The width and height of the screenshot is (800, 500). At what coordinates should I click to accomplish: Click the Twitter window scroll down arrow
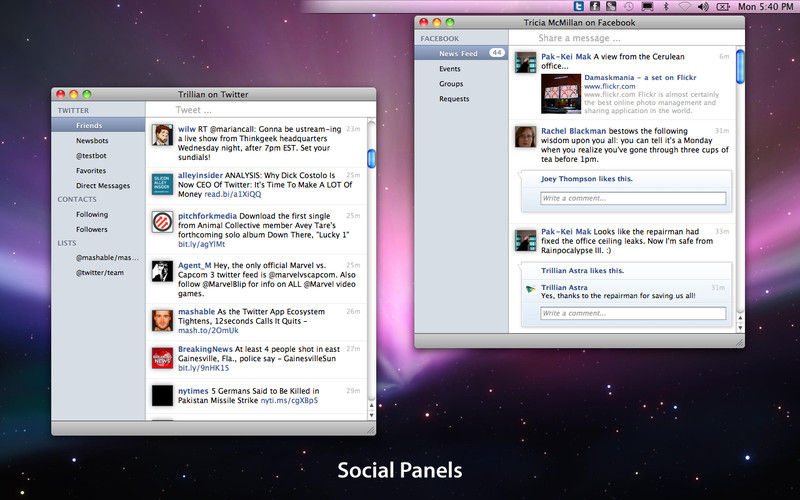point(371,415)
